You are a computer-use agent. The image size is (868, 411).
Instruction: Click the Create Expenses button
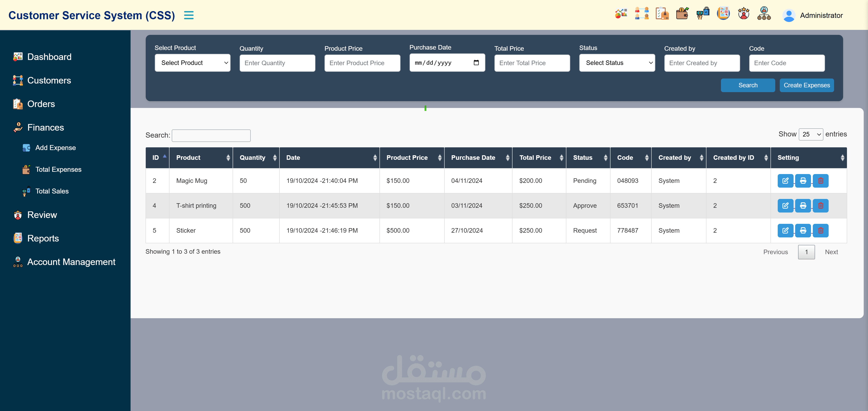806,85
